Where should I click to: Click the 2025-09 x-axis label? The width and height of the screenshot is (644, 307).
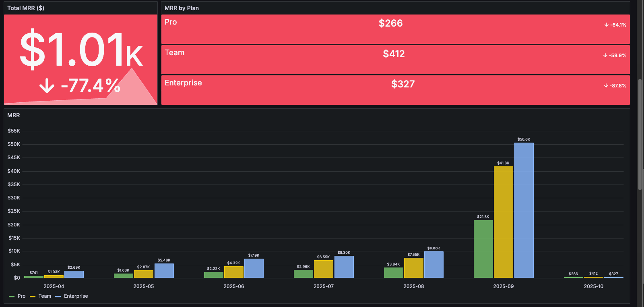tap(504, 286)
